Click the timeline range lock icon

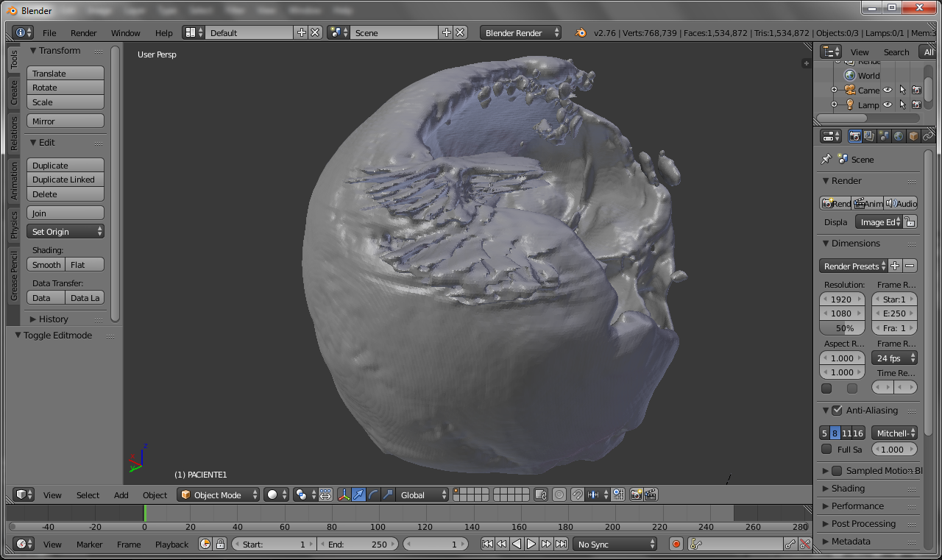click(x=219, y=545)
